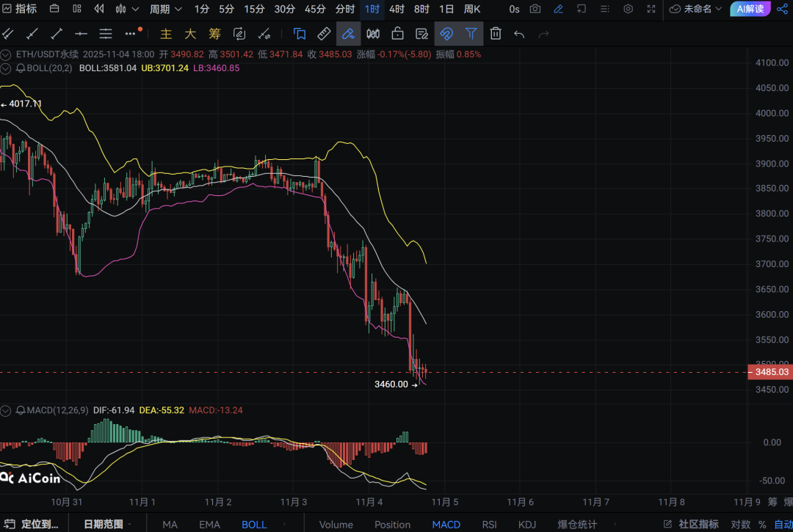The width and height of the screenshot is (793, 532).
Task: Click the fullscreen expand icon
Action: [651, 10]
